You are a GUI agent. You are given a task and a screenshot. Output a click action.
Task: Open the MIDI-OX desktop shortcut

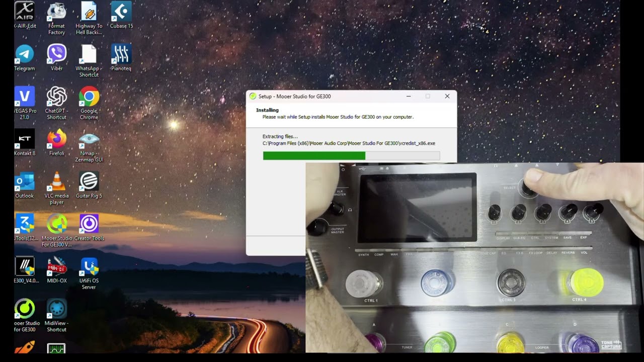[x=56, y=270]
